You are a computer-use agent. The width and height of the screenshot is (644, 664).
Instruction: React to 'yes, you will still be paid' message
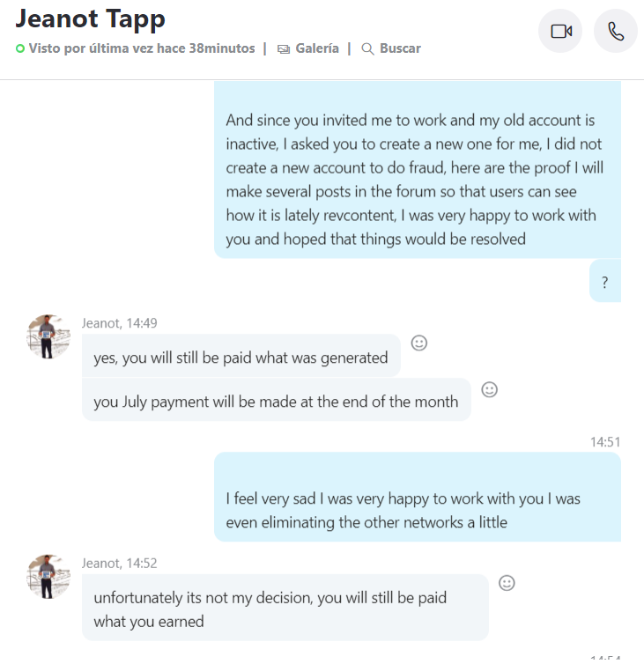(419, 343)
